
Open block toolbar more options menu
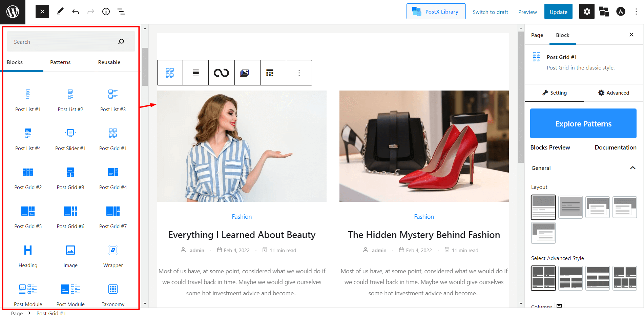[x=299, y=73]
